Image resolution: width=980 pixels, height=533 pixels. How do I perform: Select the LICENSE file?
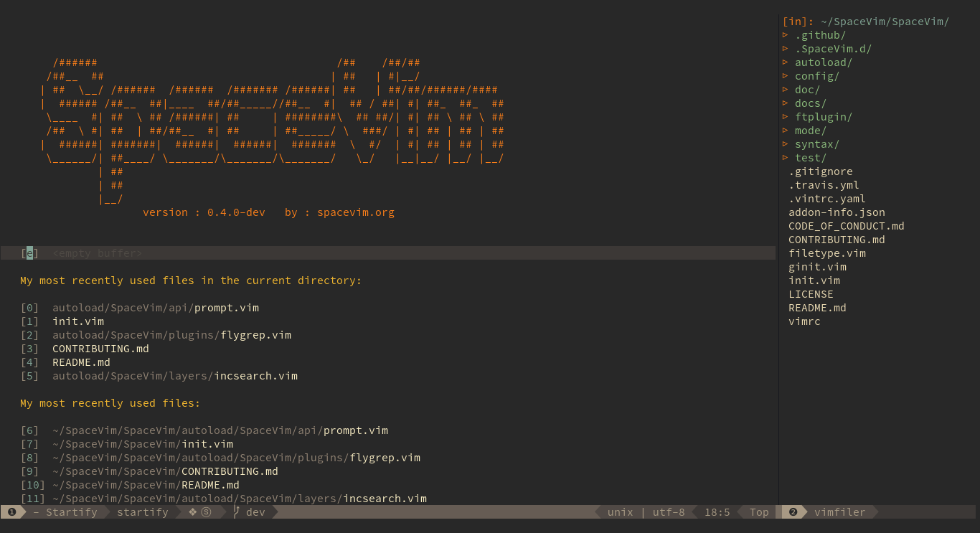811,294
